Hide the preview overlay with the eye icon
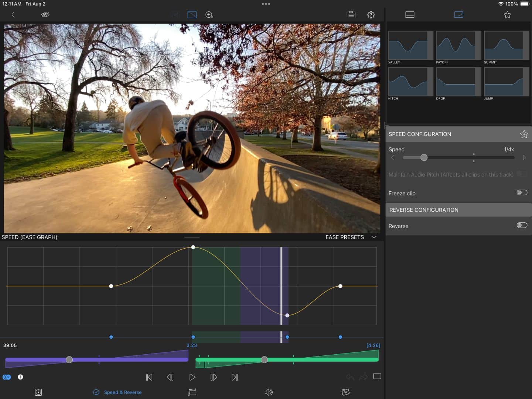This screenshot has height=399, width=532. tap(45, 15)
